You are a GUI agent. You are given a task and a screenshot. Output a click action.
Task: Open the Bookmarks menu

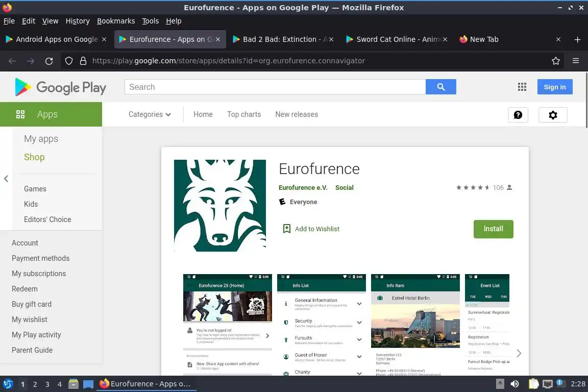[x=116, y=21]
